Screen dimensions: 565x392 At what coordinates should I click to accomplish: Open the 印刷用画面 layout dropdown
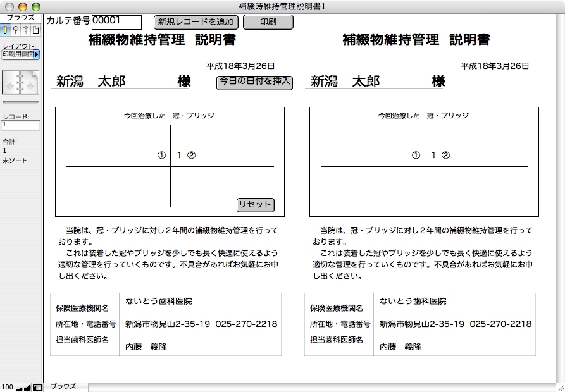[21, 54]
